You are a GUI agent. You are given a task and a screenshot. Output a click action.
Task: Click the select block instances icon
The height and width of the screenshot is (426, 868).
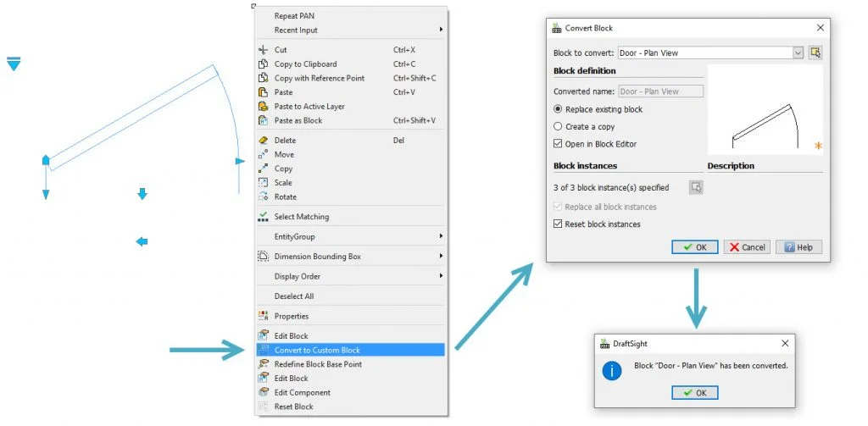click(696, 187)
